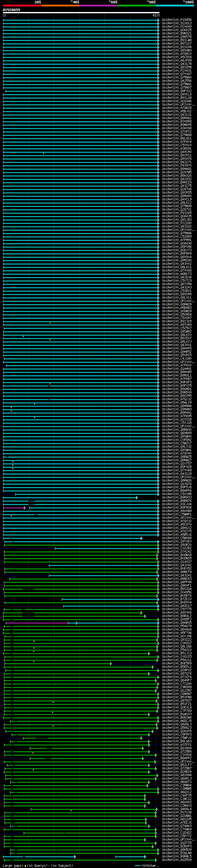Select label UniRef100_B9RNL5

point(176,856)
